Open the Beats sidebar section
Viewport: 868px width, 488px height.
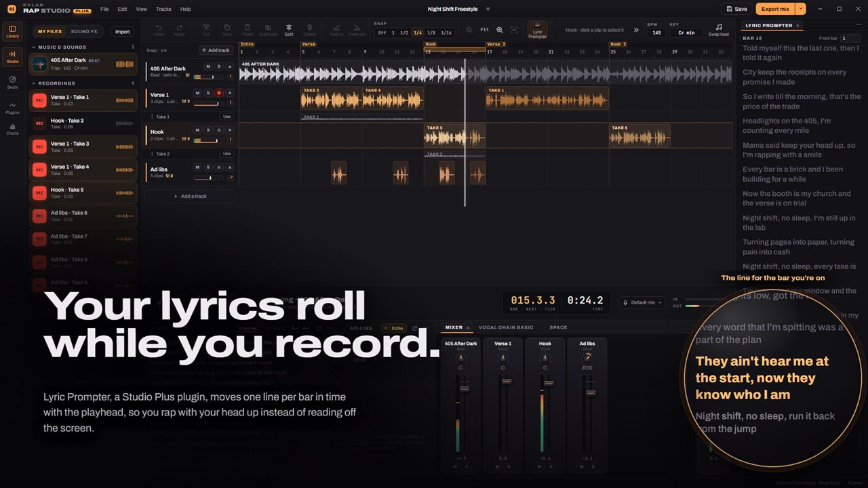[12, 82]
